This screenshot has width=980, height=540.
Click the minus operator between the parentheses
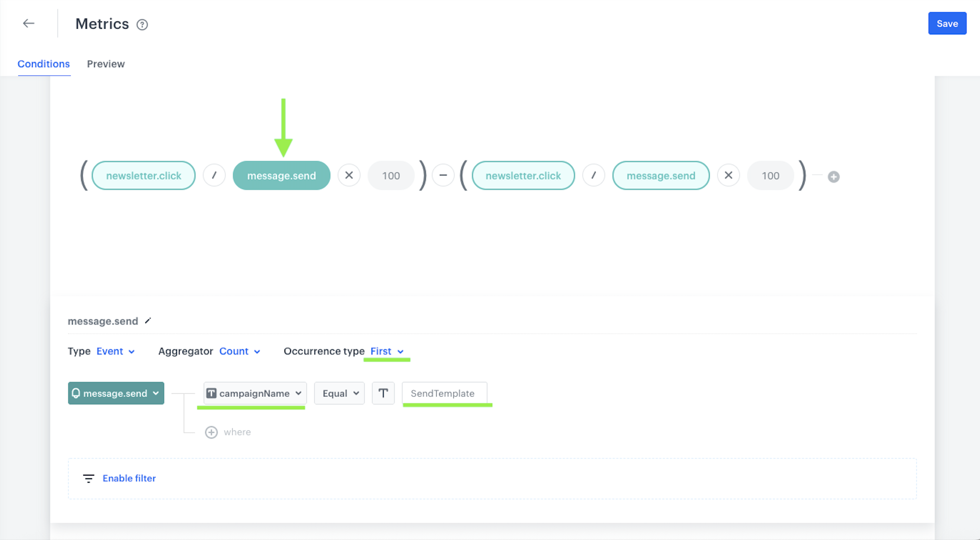tap(443, 175)
